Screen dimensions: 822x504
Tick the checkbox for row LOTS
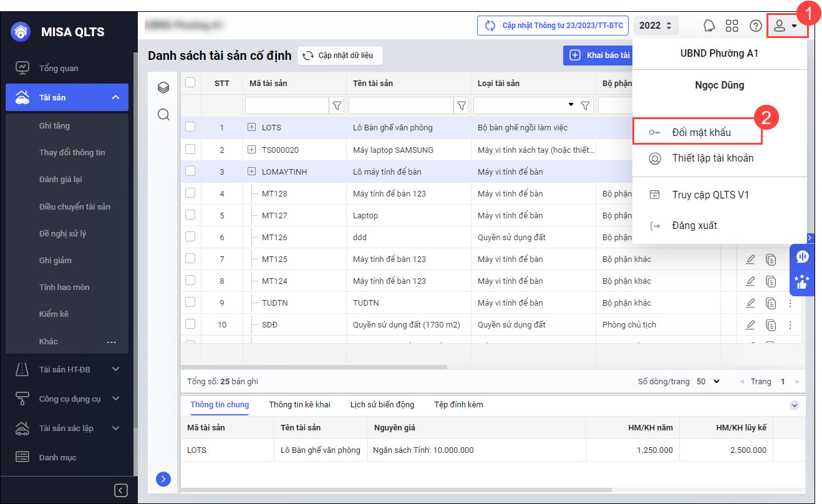[x=190, y=127]
